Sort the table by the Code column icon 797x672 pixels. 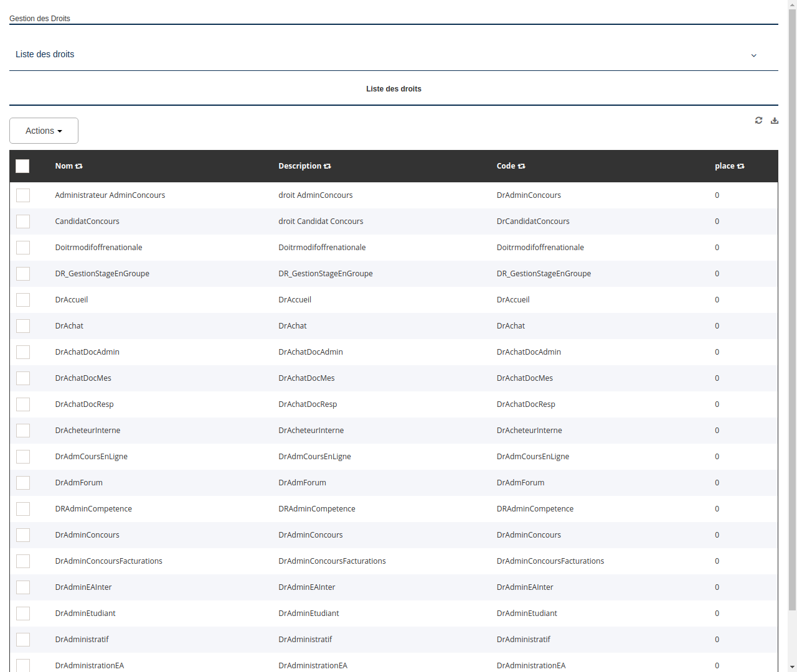pyautogui.click(x=521, y=166)
